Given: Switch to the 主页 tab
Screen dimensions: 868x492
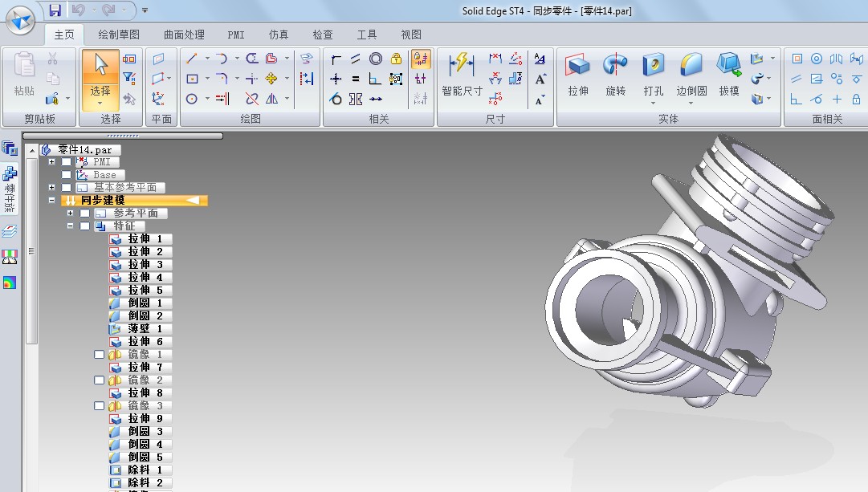Looking at the screenshot, I should (x=64, y=35).
